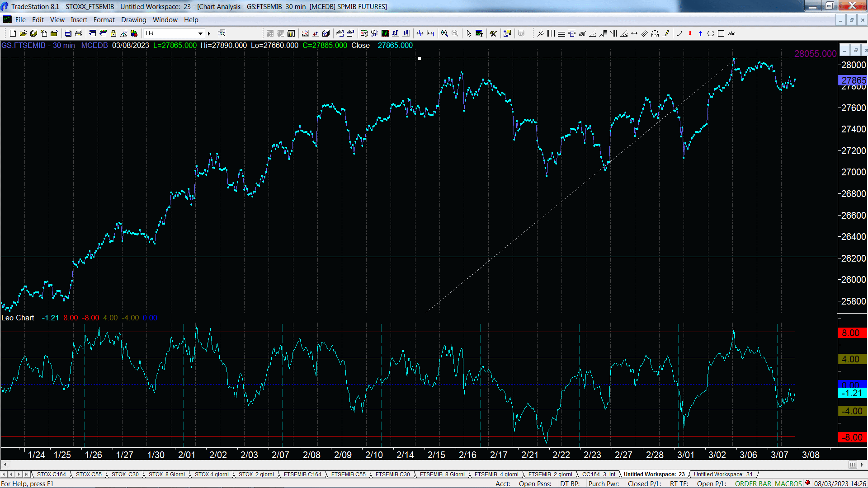The width and height of the screenshot is (868, 488).
Task: Switch to FTSEMIB C164 tab
Action: point(302,474)
